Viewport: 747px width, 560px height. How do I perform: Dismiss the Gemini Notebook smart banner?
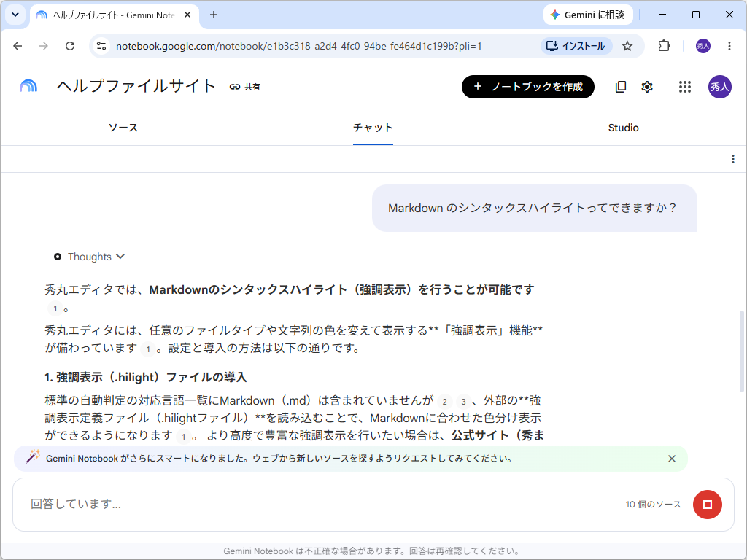[x=672, y=459]
